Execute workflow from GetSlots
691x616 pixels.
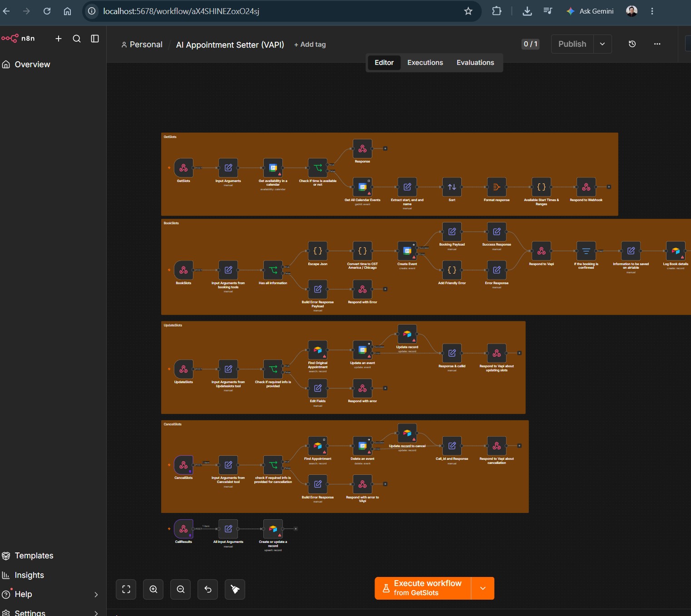(x=423, y=588)
